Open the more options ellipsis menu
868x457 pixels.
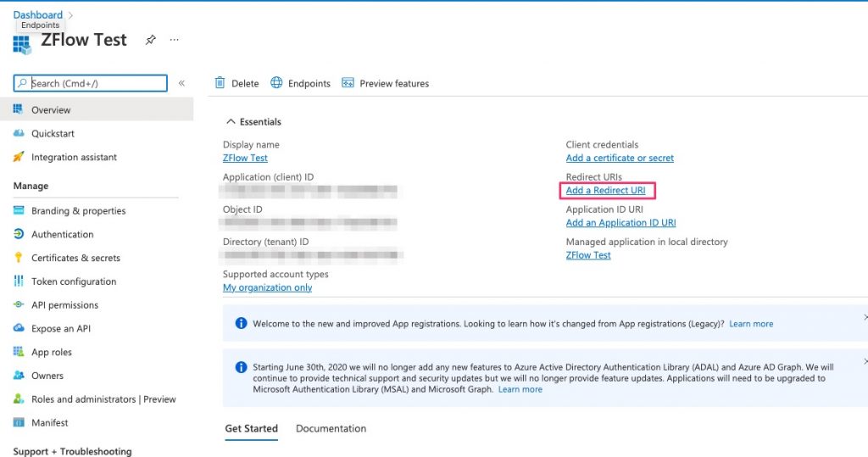tap(175, 40)
